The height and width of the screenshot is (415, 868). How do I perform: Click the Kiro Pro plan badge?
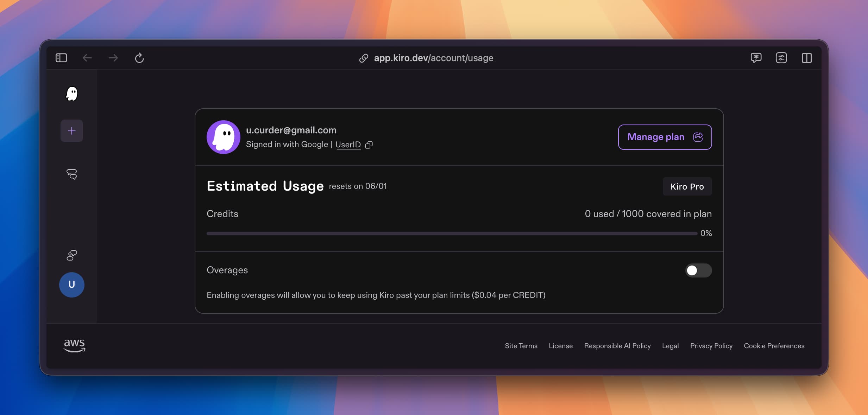(x=687, y=186)
